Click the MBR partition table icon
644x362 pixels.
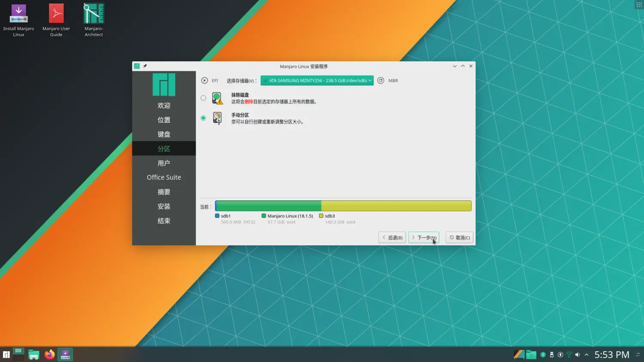(x=380, y=81)
